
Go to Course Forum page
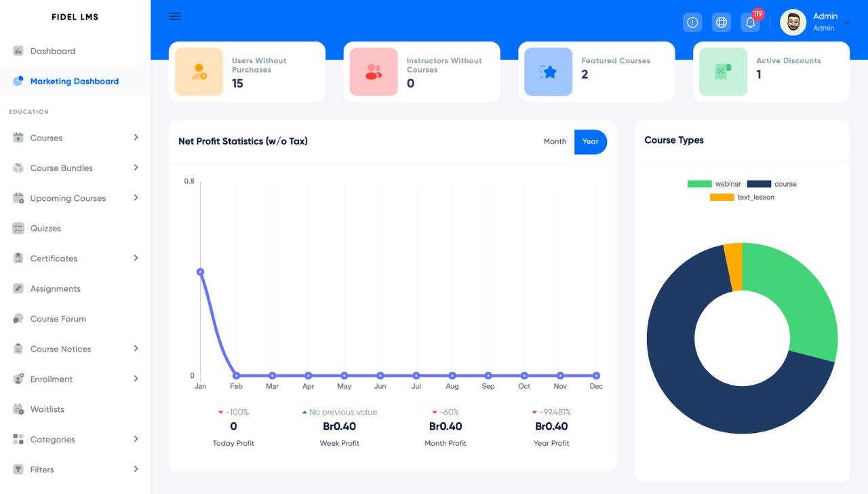coord(58,319)
